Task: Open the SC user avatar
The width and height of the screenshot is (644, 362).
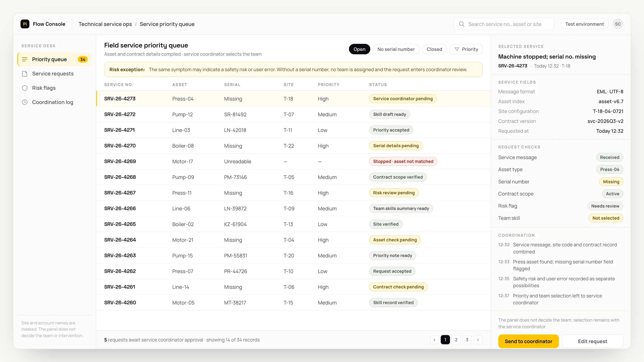Action: (x=618, y=24)
